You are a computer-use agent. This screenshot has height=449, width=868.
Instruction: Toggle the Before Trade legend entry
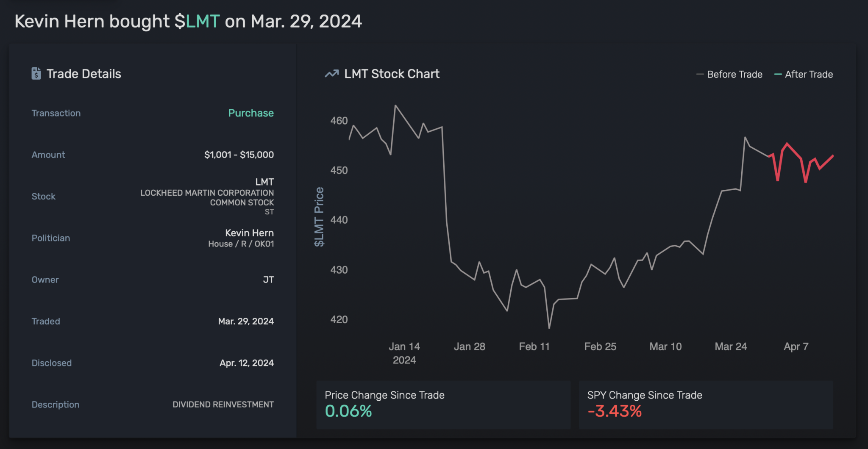click(729, 74)
